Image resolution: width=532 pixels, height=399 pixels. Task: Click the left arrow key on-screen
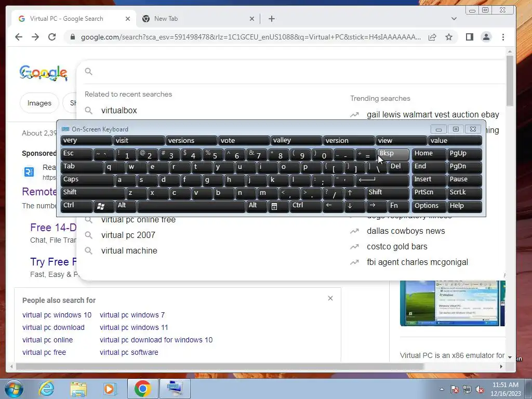(x=333, y=206)
